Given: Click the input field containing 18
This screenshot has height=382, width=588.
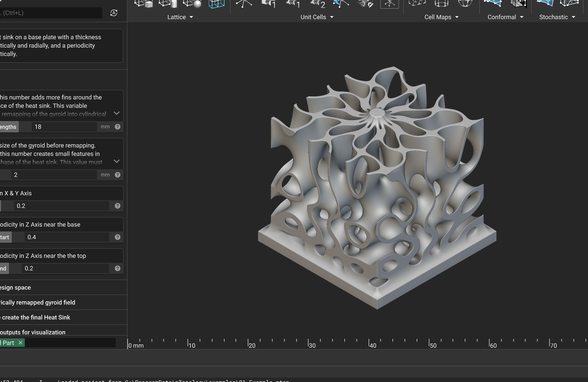Looking at the screenshot, I should pyautogui.click(x=64, y=127).
